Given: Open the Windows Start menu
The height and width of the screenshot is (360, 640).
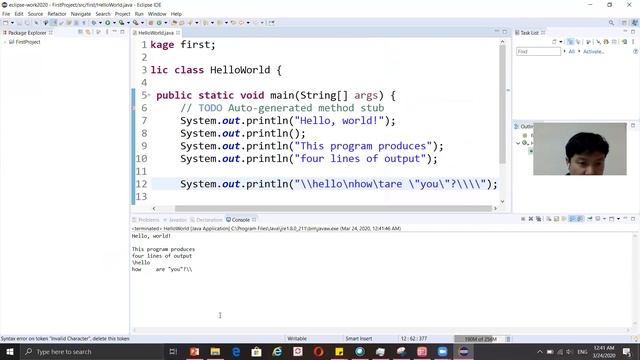Looking at the screenshot, I should pyautogui.click(x=9, y=352).
